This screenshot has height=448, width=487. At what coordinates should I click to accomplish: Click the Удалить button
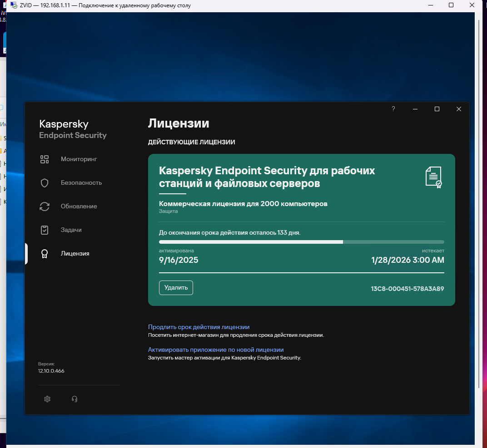[176, 288]
